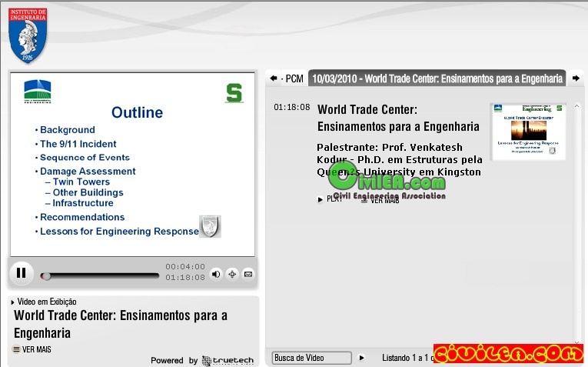Click VER MAIS below the current video title

[32, 349]
